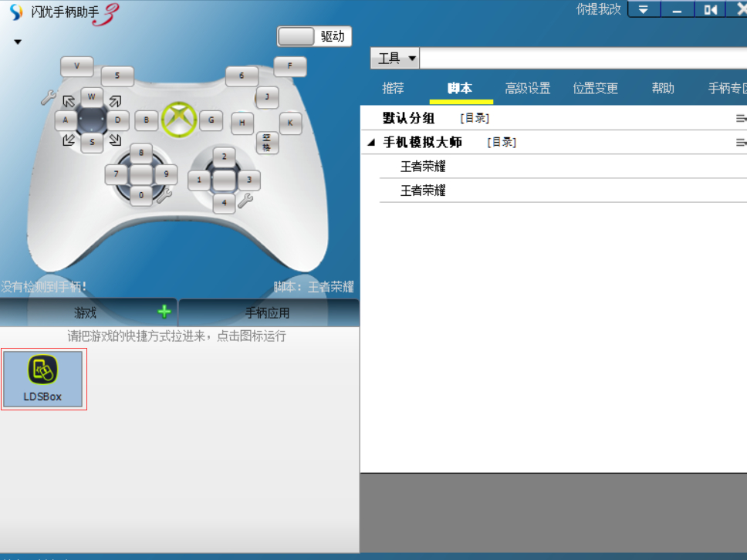The image size is (747, 560).
Task: Launch the LDSBox game shortcut
Action: coord(43,379)
